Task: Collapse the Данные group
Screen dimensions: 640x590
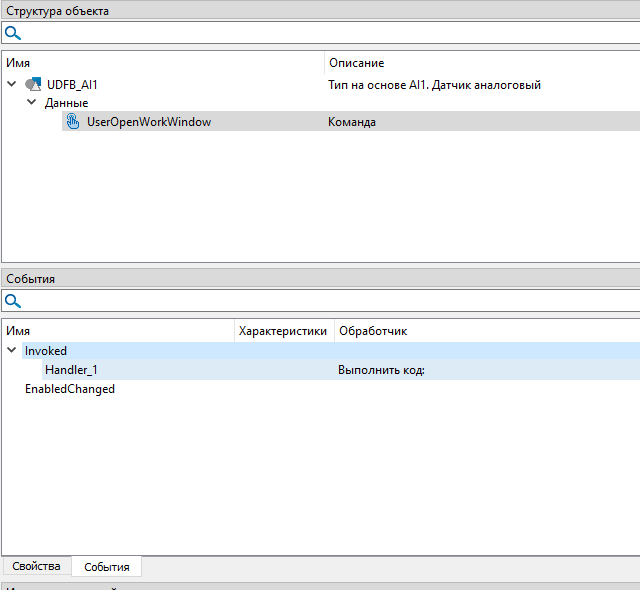Action: coord(31,103)
